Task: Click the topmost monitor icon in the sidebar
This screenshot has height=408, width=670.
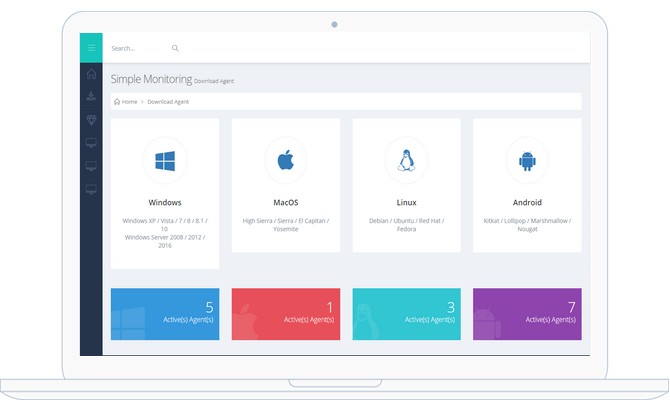Action: [91, 143]
